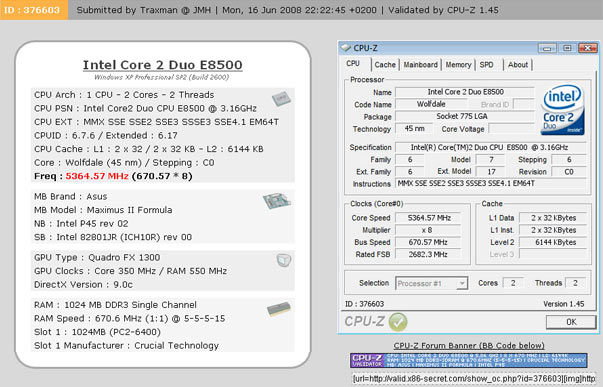Click the L1 Inst. cache value
This screenshot has width=603, height=387.
point(553,230)
